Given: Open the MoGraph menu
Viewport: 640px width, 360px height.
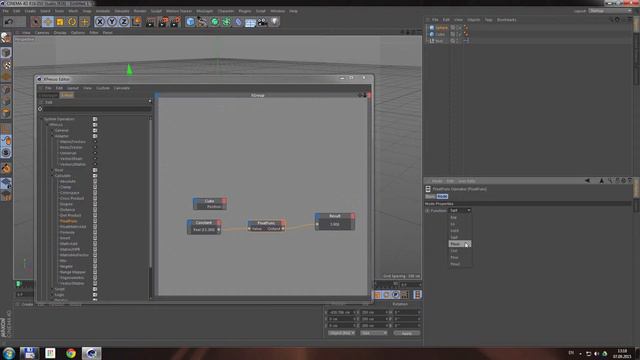Looking at the screenshot, I should [204, 11].
